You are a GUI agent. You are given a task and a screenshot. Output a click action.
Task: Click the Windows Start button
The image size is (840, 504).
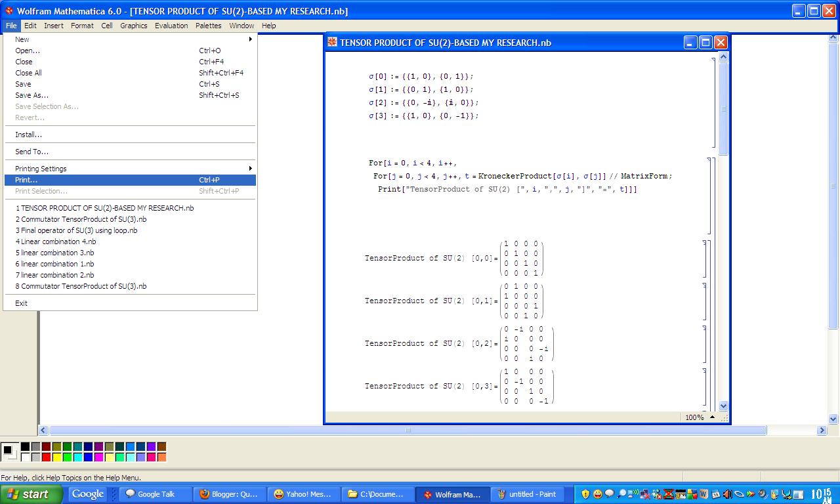[31, 494]
